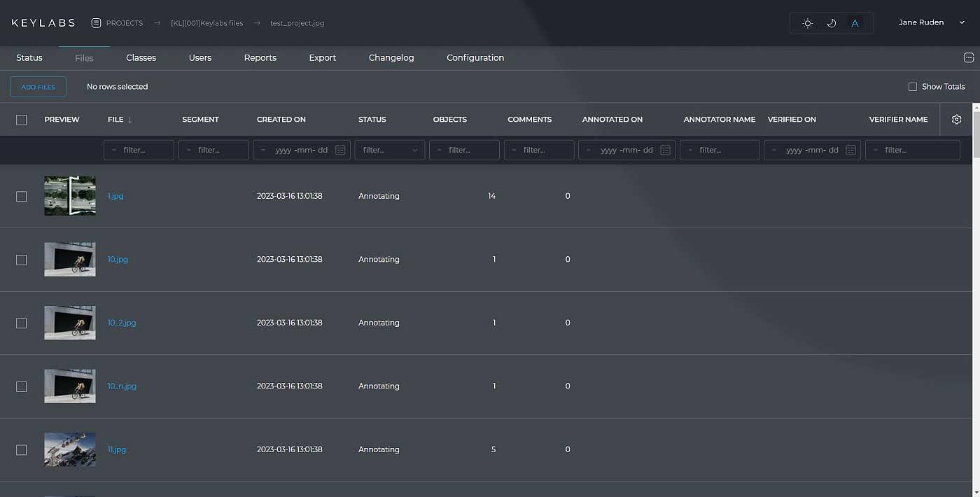Switch to the Users tab
Viewport: 980px width, 497px height.
pos(200,58)
